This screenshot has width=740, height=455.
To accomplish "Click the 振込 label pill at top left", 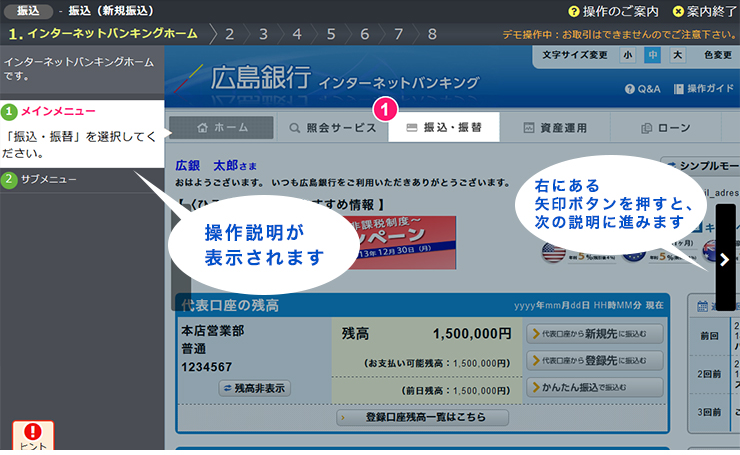I will (28, 11).
